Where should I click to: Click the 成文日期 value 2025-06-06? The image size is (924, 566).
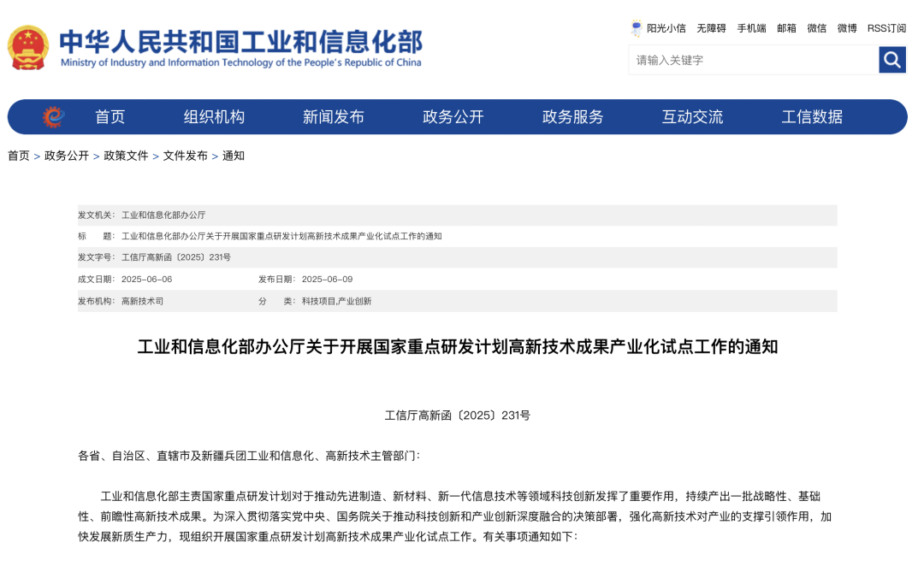[147, 280]
